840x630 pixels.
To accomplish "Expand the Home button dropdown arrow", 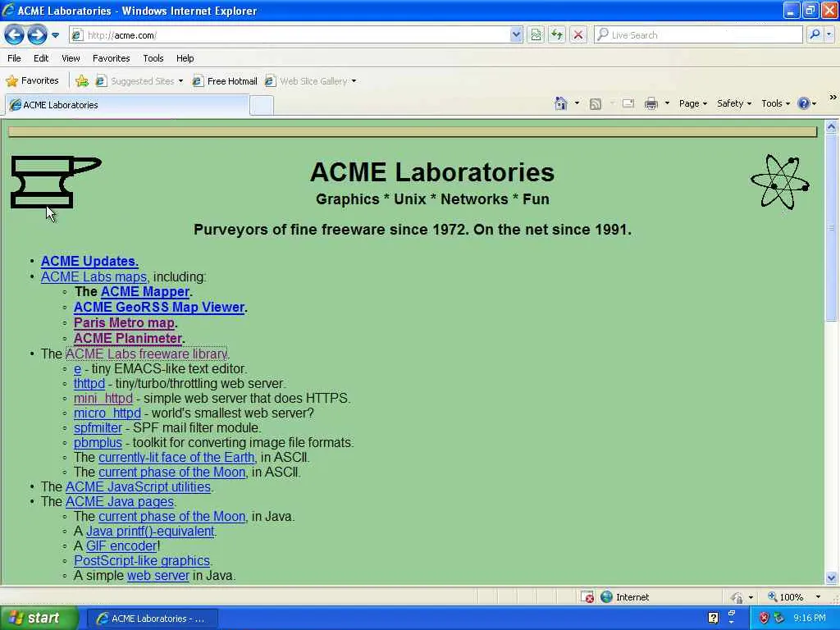I will (x=577, y=103).
